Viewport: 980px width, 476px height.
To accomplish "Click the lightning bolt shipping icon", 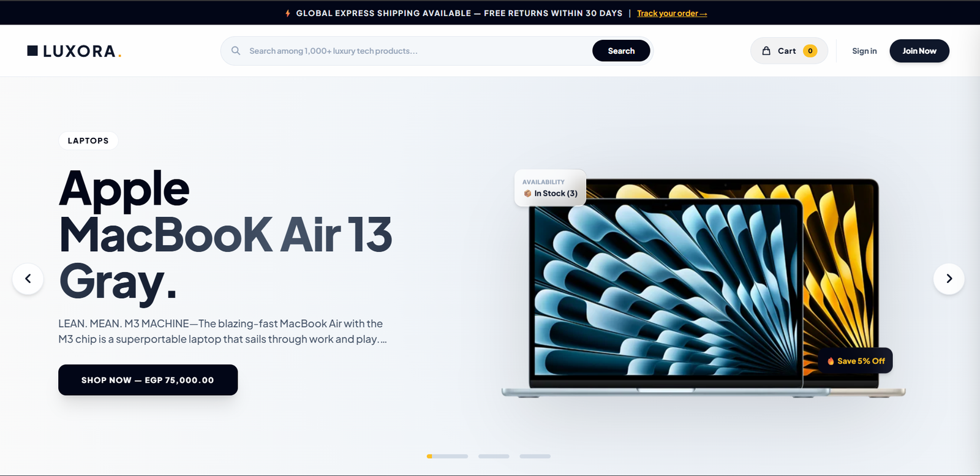I will click(x=288, y=13).
